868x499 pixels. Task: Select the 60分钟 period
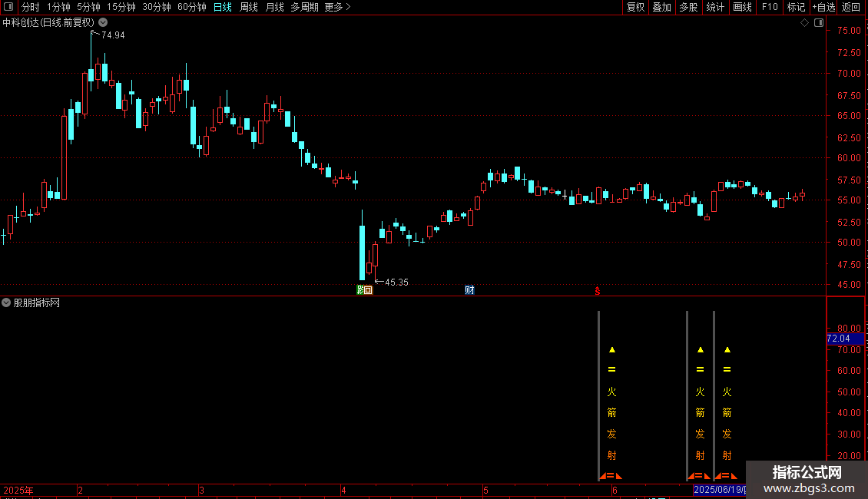click(191, 7)
